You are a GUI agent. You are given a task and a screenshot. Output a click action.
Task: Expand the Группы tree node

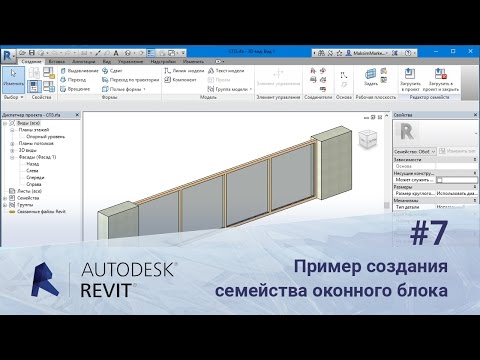5,205
